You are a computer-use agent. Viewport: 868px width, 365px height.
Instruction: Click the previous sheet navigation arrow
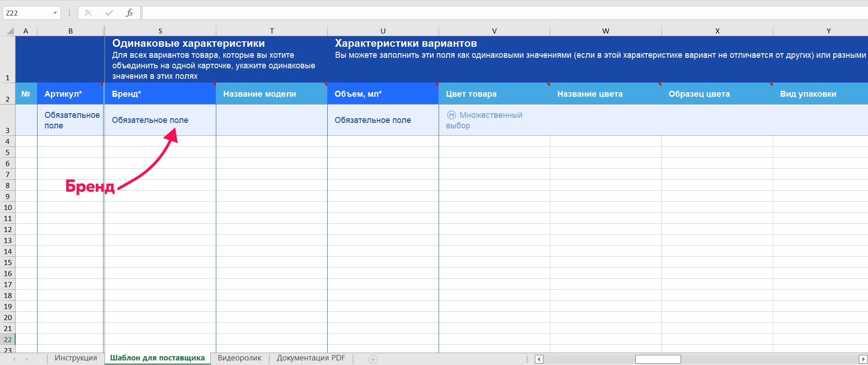14,359
